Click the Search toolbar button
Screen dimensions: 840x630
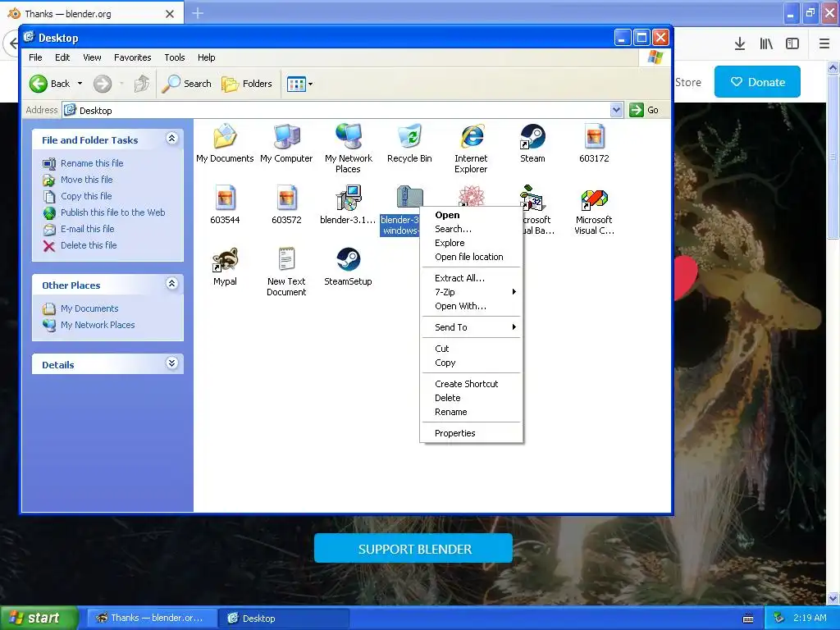click(x=186, y=84)
